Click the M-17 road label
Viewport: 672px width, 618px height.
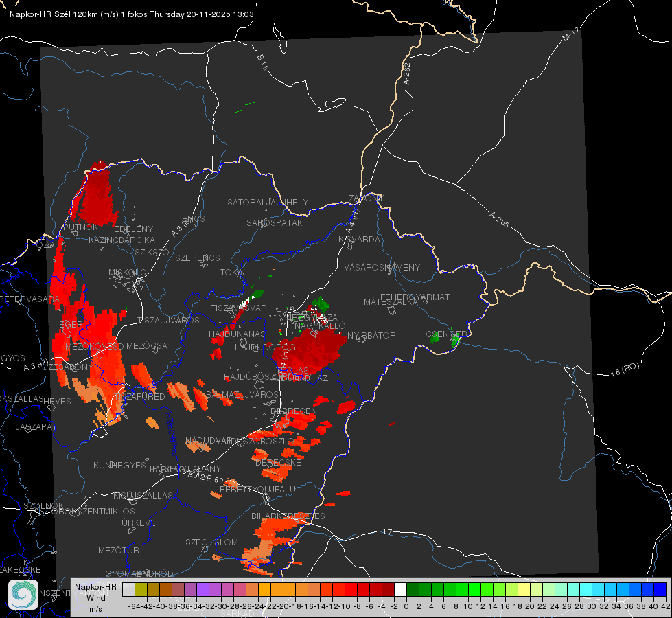point(570,34)
